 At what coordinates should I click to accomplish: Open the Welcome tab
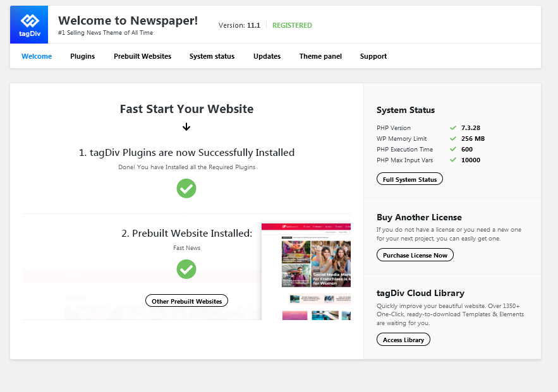[x=37, y=56]
